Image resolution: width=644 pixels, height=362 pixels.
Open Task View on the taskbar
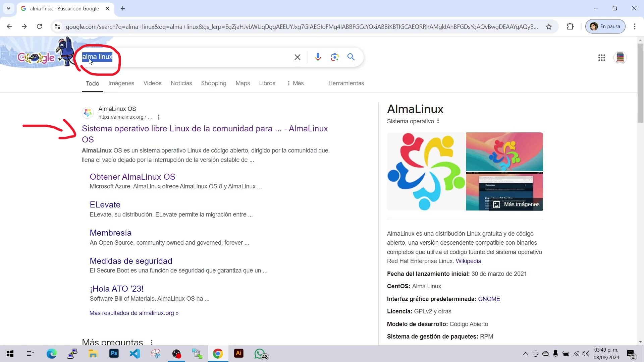click(30, 354)
